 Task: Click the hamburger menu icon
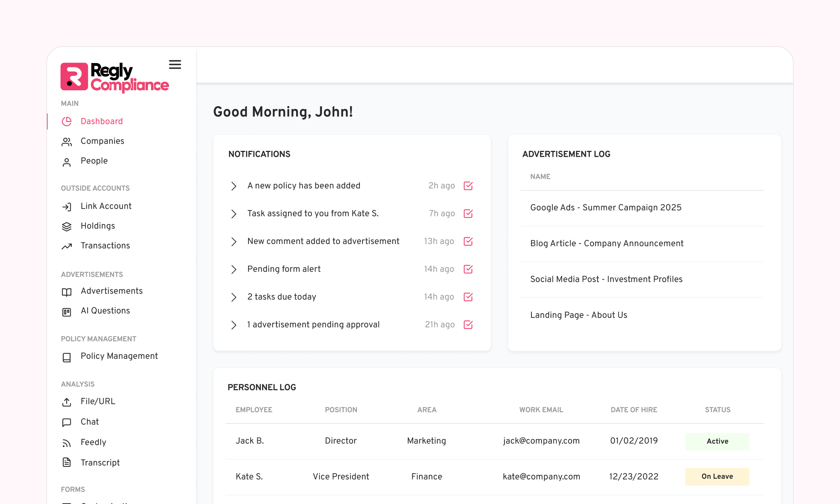point(175,64)
